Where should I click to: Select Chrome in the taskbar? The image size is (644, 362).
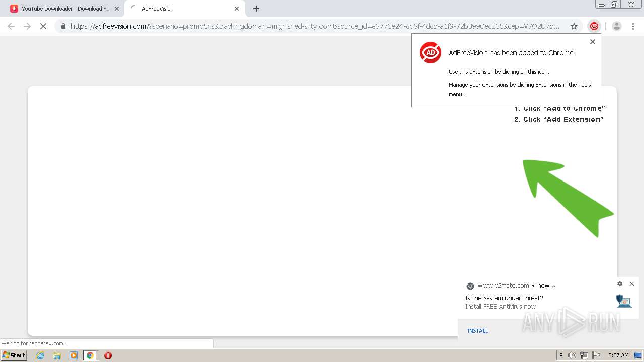(x=90, y=355)
